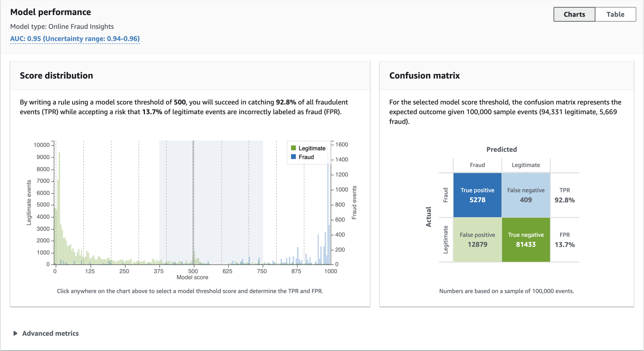Click the blue Fraud legend swatch
644x351 pixels.
click(293, 157)
